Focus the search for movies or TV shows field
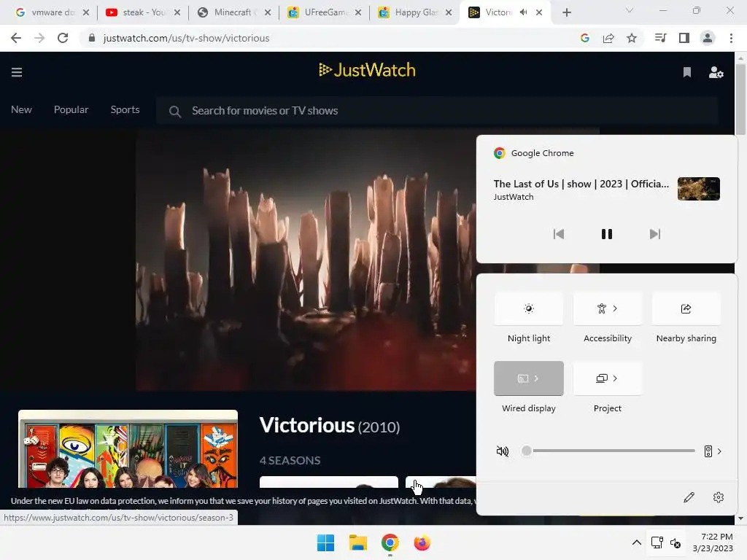Image resolution: width=747 pixels, height=560 pixels. (x=437, y=111)
